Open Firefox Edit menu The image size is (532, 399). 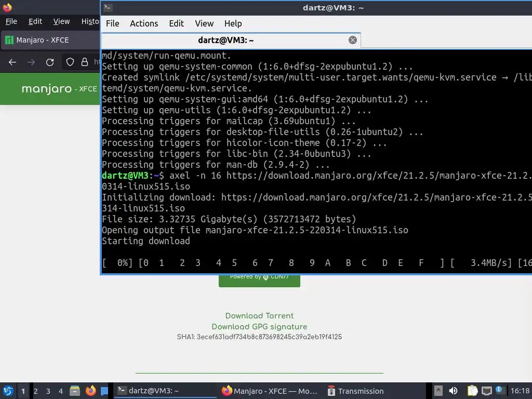[x=35, y=21]
